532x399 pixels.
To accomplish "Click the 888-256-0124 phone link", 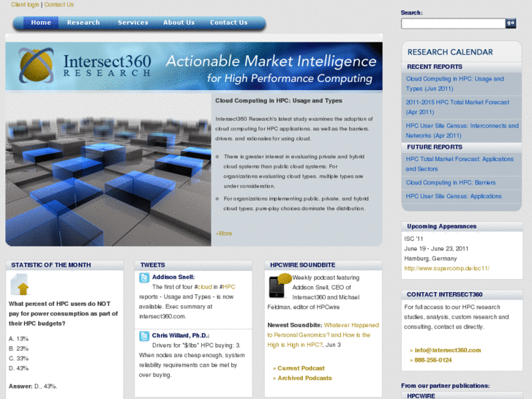I will pyautogui.click(x=433, y=360).
